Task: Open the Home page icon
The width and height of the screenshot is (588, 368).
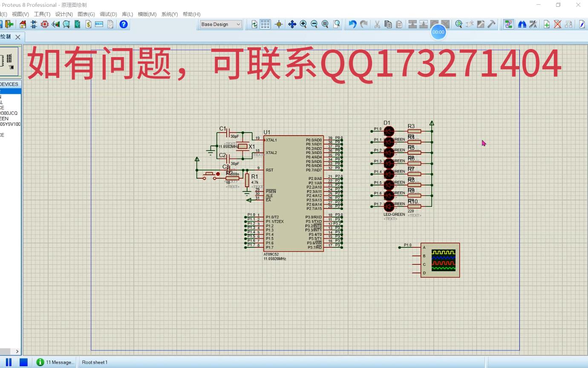Action: (23, 24)
